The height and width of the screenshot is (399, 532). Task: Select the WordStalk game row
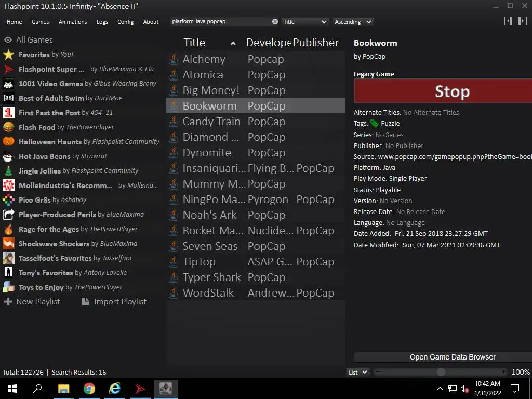tap(256, 293)
